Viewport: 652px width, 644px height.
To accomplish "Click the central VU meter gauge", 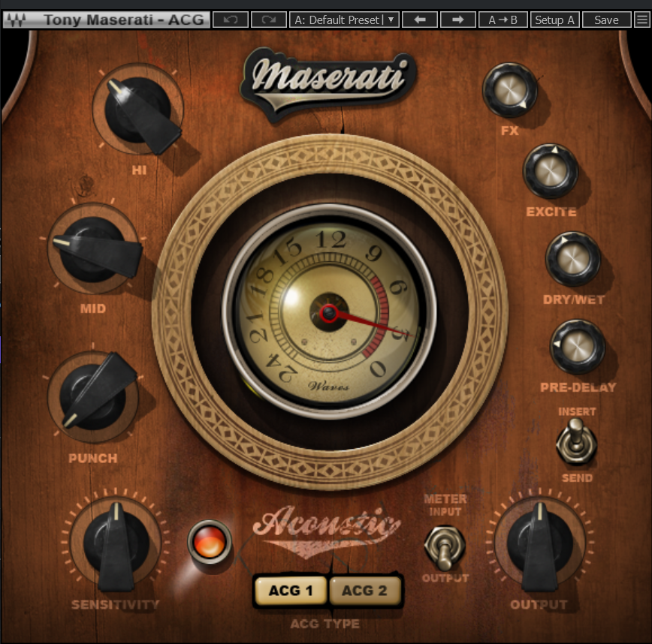I will click(x=329, y=312).
